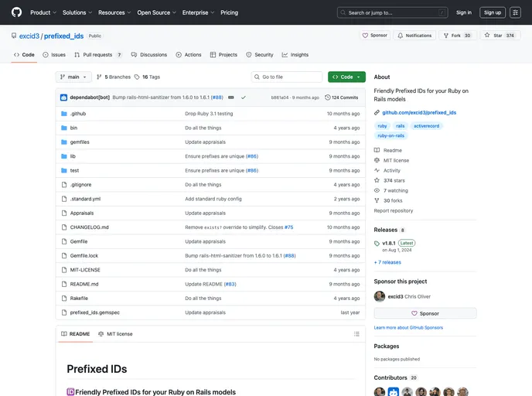Click the star icon beside Star
The height and width of the screenshot is (396, 532).
coord(487,36)
